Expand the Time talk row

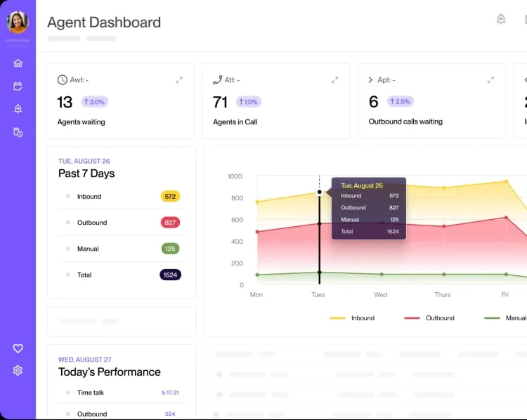pyautogui.click(x=67, y=393)
